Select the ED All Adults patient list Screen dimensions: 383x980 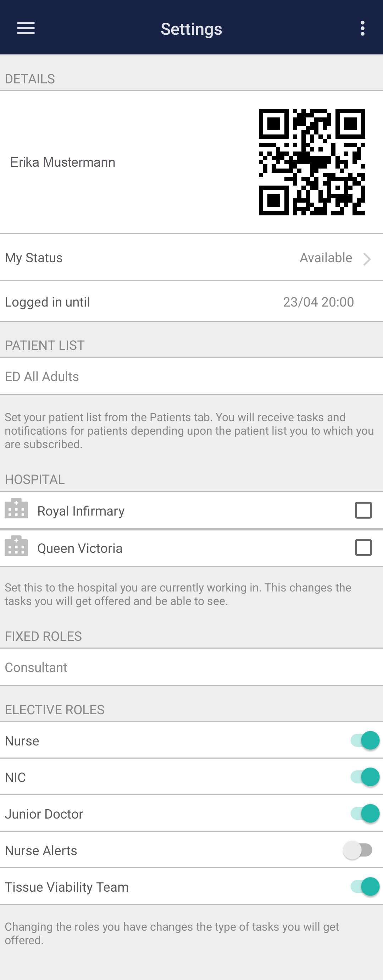click(42, 376)
